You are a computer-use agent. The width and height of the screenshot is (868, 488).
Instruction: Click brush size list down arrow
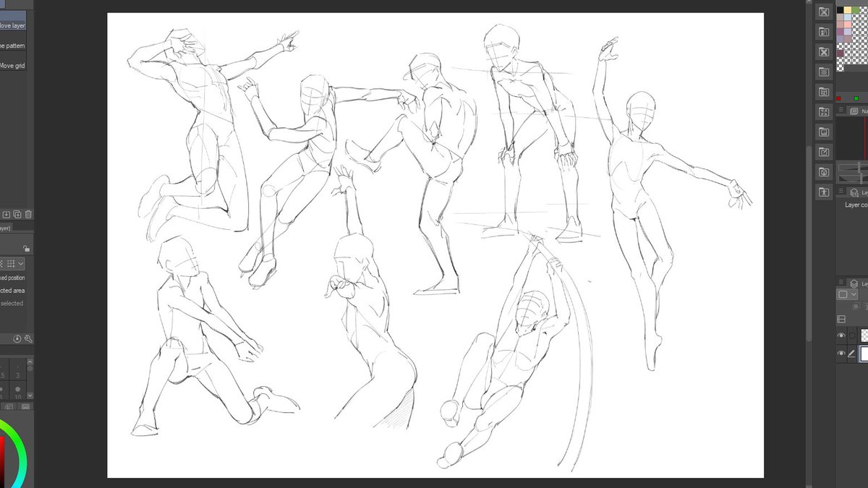click(x=30, y=395)
